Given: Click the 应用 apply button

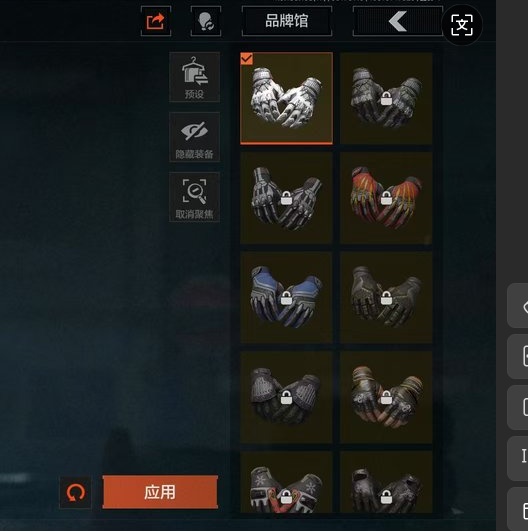Looking at the screenshot, I should (x=160, y=492).
